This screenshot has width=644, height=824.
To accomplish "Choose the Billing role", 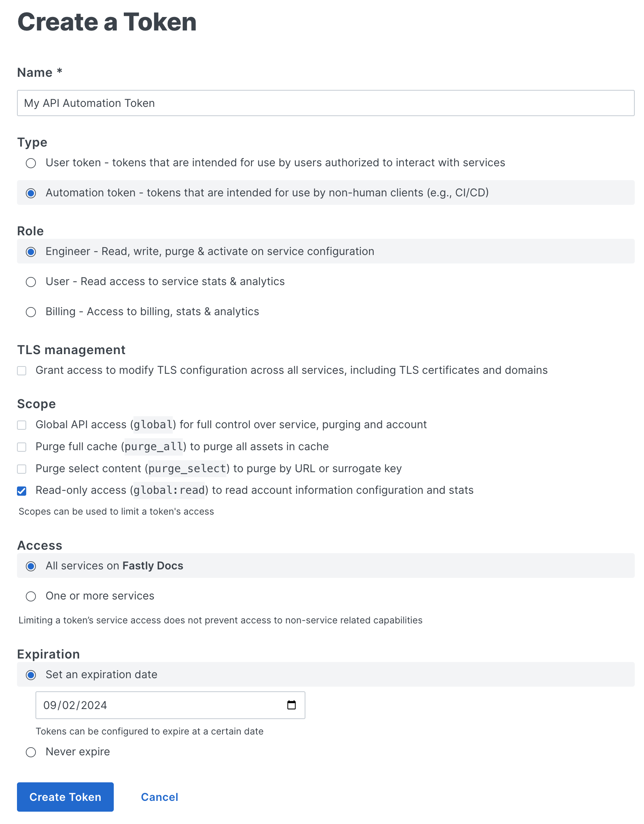I will [x=31, y=312].
